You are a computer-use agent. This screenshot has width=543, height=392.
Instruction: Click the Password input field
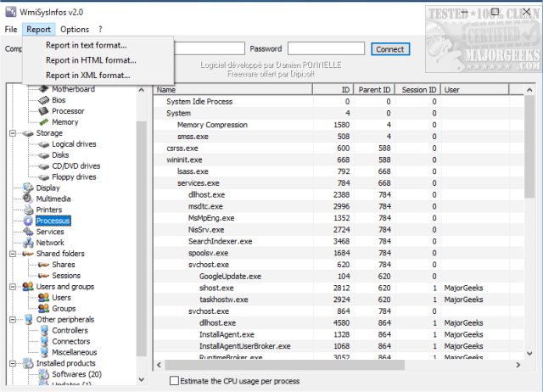click(326, 49)
